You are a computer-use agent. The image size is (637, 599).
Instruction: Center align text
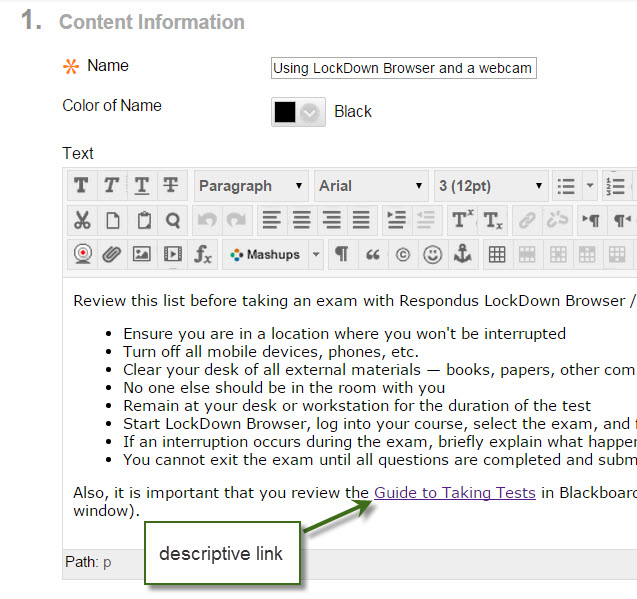click(302, 221)
